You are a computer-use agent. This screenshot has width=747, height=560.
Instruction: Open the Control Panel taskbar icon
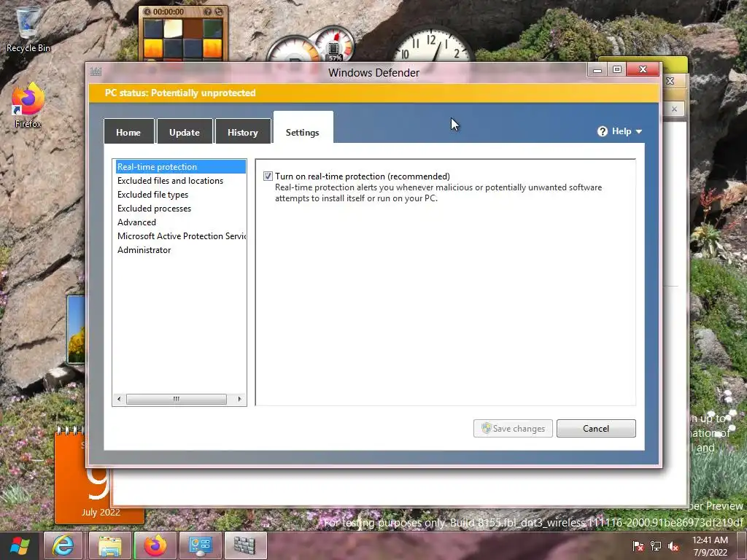[201, 545]
